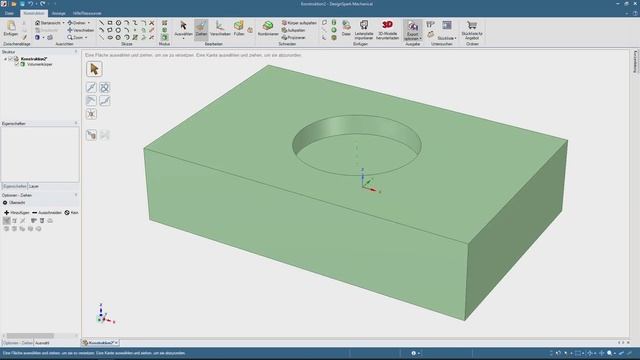
Task: Open the Stückliste dropdown
Action: pos(447,38)
